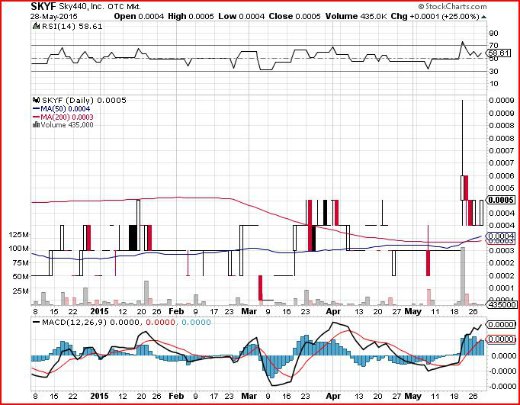Click the blue MA(50) legend line marker

36,109
